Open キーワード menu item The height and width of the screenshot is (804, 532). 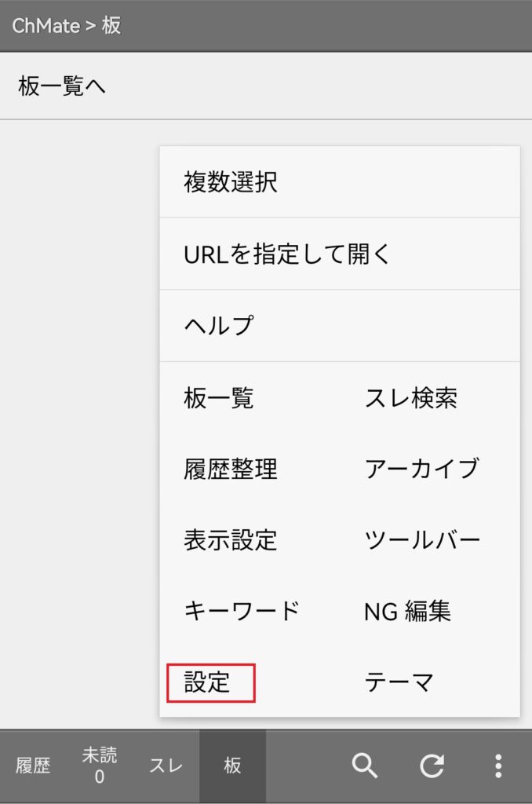pyautogui.click(x=242, y=611)
